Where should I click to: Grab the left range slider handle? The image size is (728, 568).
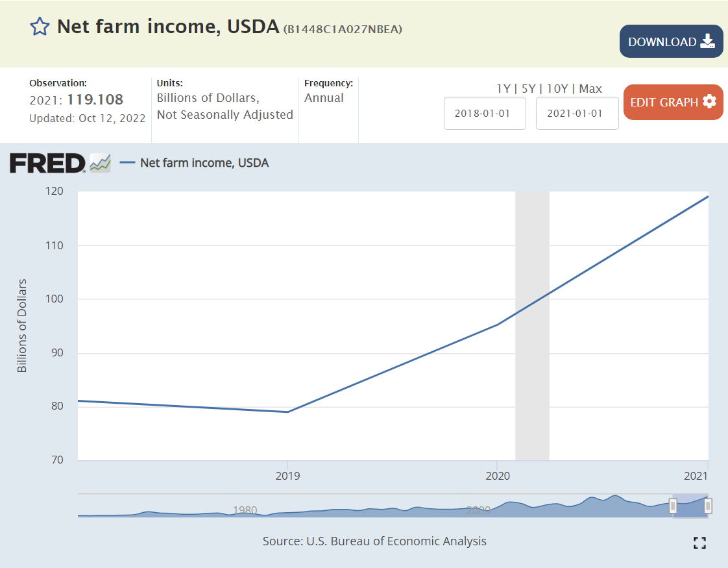(x=673, y=506)
